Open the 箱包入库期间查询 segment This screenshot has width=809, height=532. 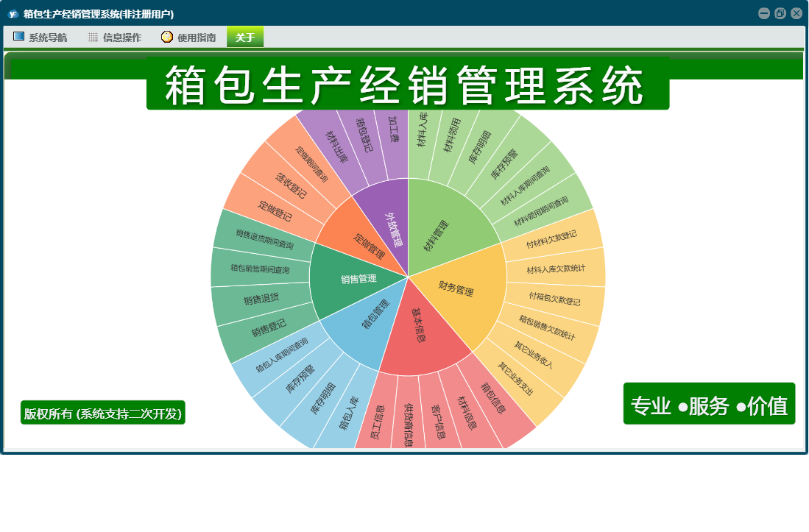click(x=282, y=355)
